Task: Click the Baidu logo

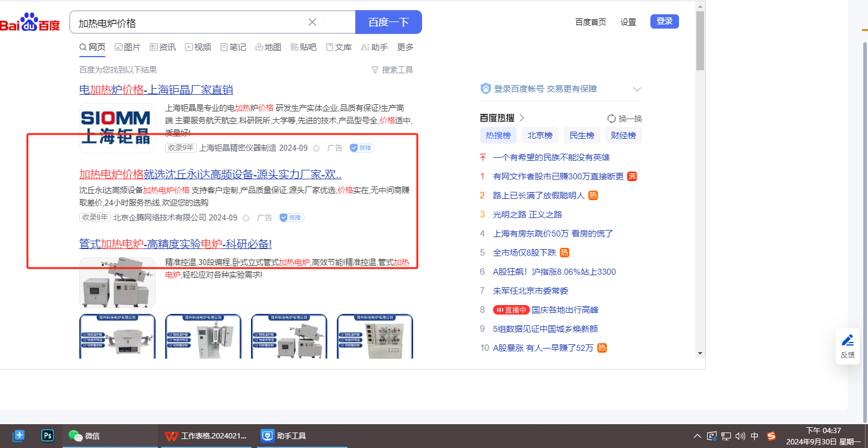Action: pos(30,23)
